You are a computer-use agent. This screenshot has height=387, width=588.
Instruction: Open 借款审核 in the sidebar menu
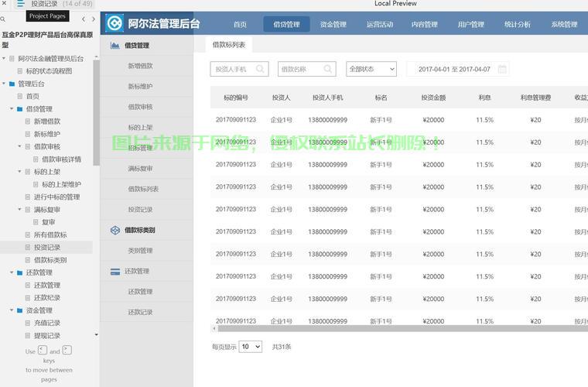(x=140, y=107)
